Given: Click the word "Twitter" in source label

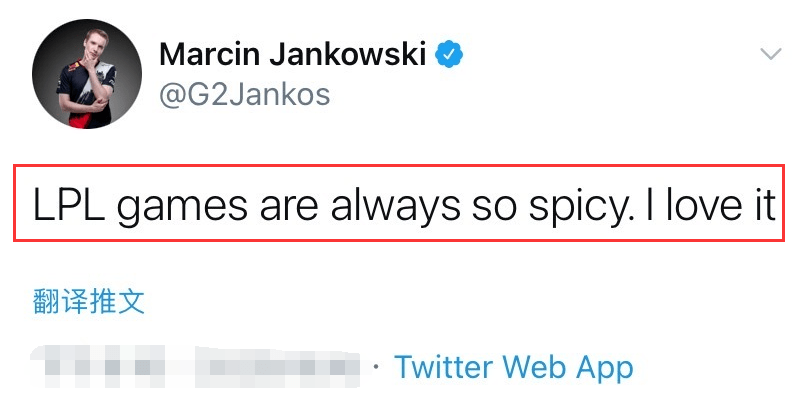Looking at the screenshot, I should [x=444, y=366].
